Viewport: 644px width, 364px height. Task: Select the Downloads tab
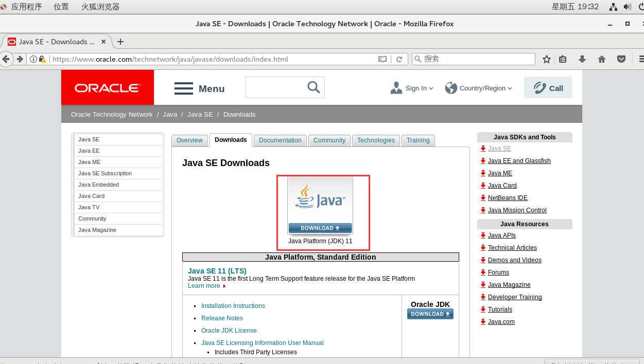tap(231, 140)
